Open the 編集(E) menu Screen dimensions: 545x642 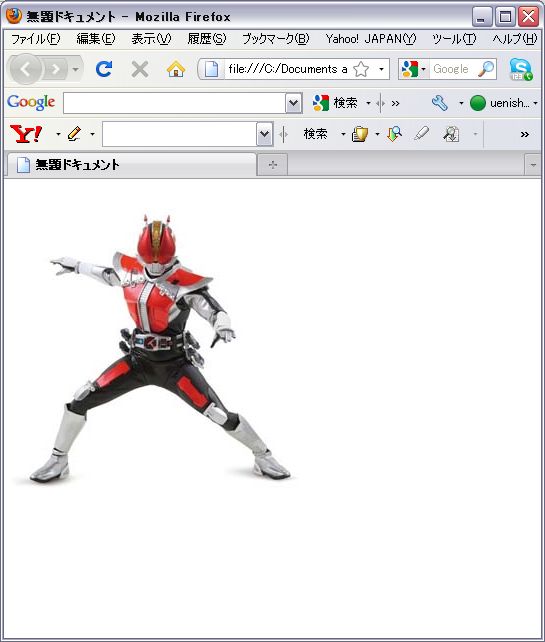(x=96, y=39)
